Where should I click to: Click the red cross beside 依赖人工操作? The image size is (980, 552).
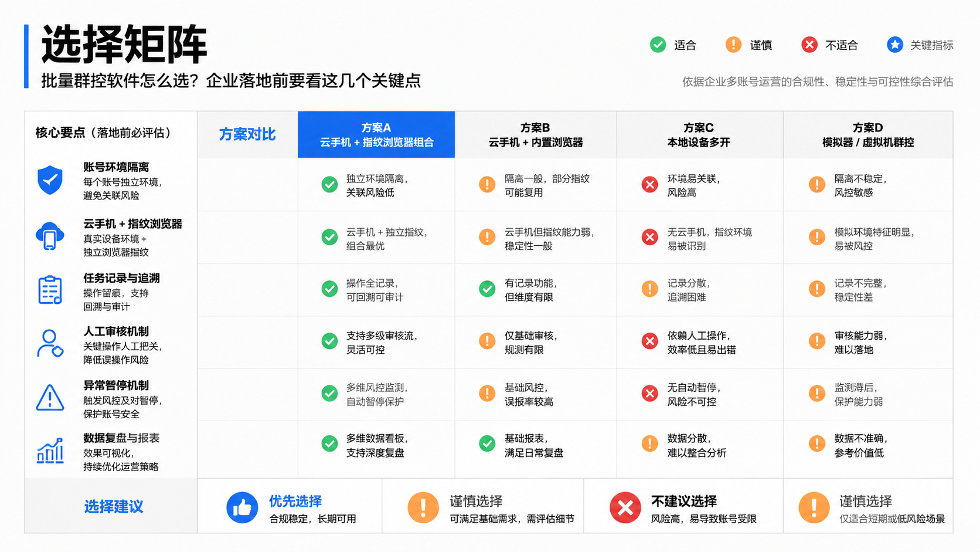649,341
